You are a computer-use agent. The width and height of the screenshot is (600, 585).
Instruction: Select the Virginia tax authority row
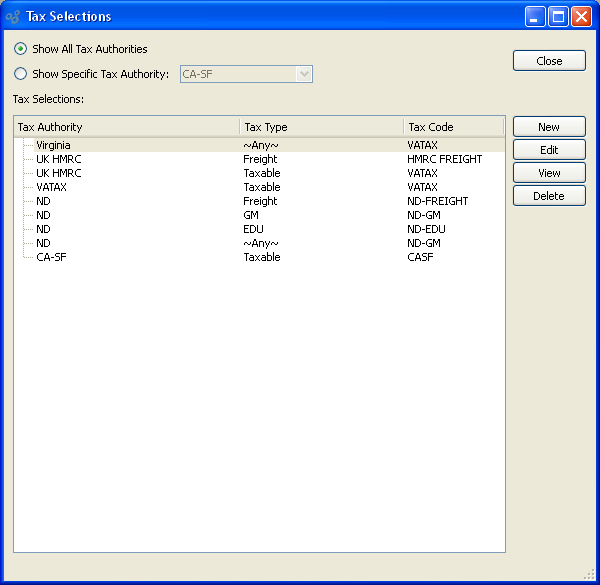[53, 145]
